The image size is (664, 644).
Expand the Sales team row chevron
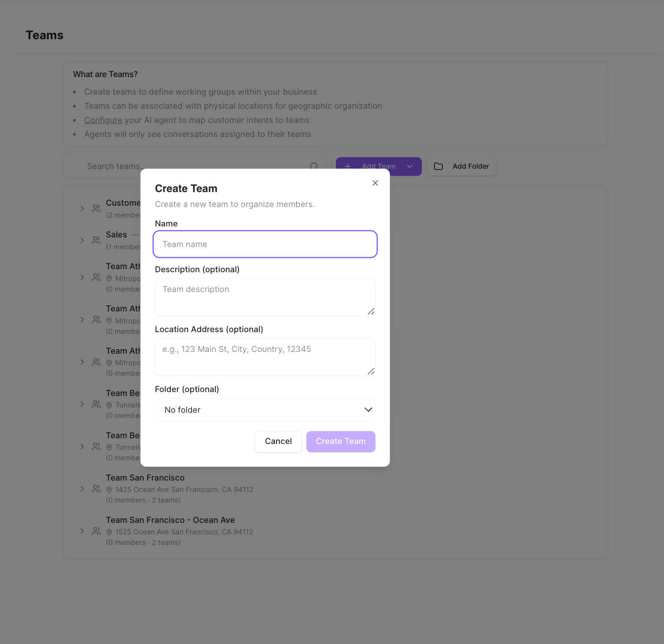click(x=82, y=241)
